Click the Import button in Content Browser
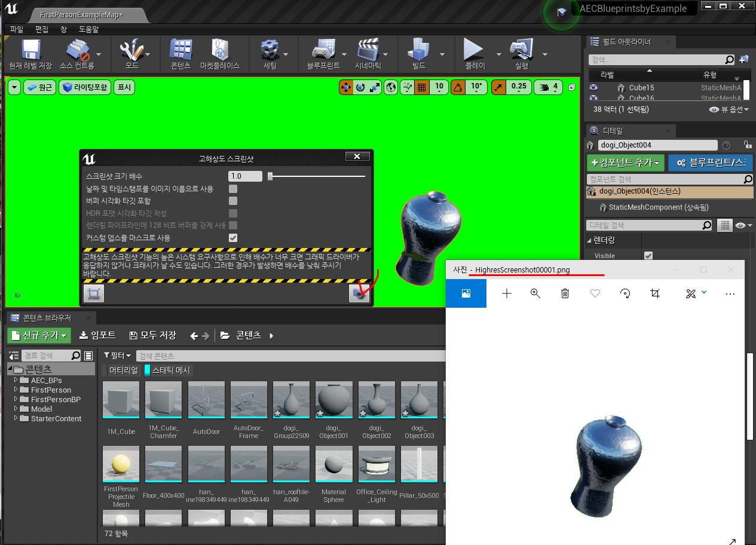Viewport: 756px width, 545px height. tap(98, 335)
